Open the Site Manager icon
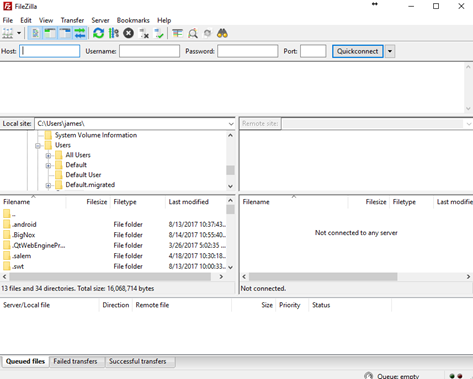Viewport: 473px width, 379px height. click(8, 33)
